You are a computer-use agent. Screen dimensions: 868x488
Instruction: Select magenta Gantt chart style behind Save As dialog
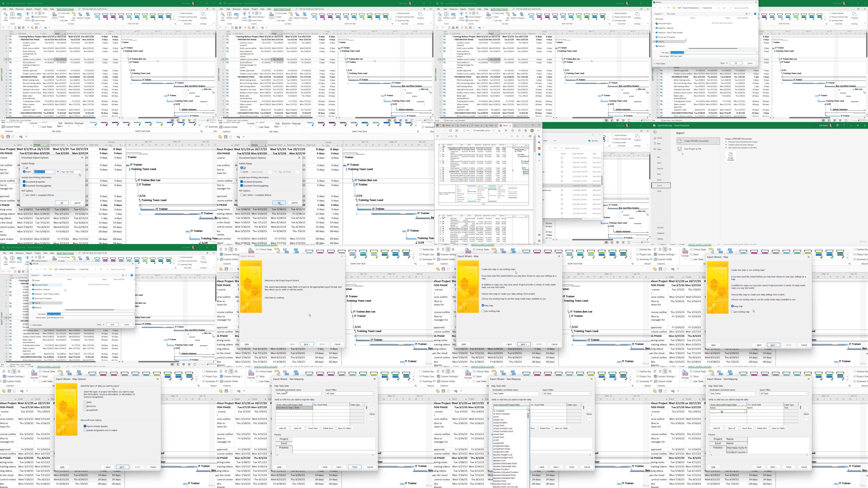coord(106,260)
